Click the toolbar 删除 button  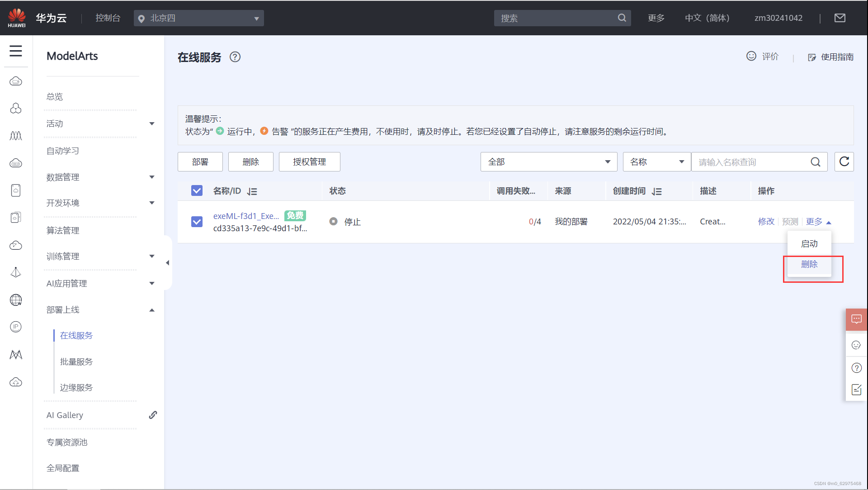pos(251,162)
